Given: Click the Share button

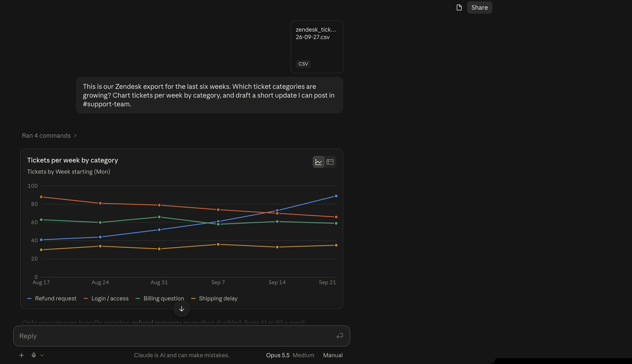Looking at the screenshot, I should (x=479, y=7).
